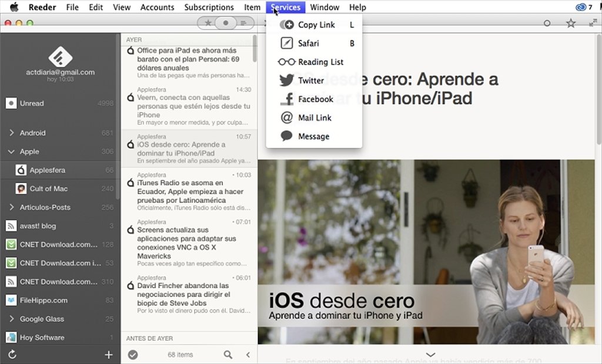Open the Apple menu
Image resolution: width=602 pixels, height=364 pixels.
14,7
